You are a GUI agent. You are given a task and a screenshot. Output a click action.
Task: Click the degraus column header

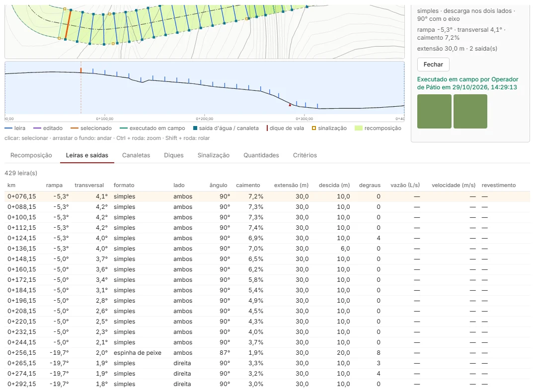(x=370, y=185)
